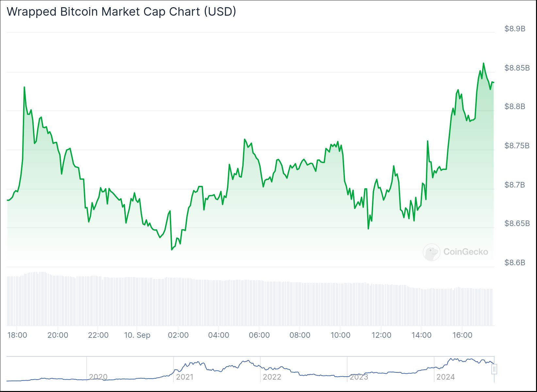Click the CoinGecko gecko logo watermark
The height and width of the screenshot is (392, 537).
pos(431,252)
